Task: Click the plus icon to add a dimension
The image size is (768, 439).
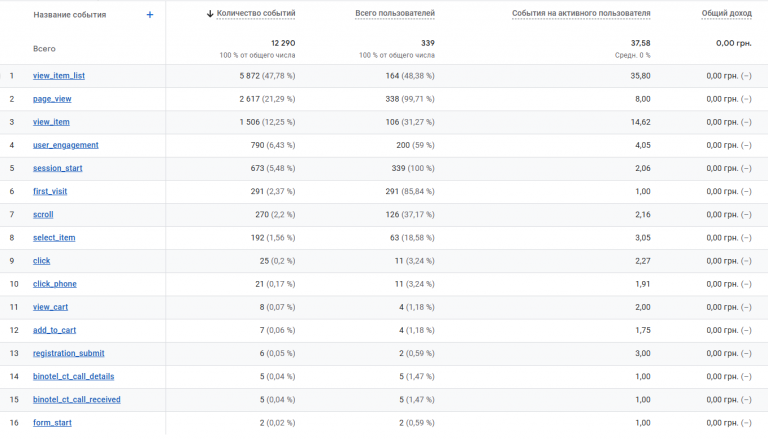Action: 150,15
